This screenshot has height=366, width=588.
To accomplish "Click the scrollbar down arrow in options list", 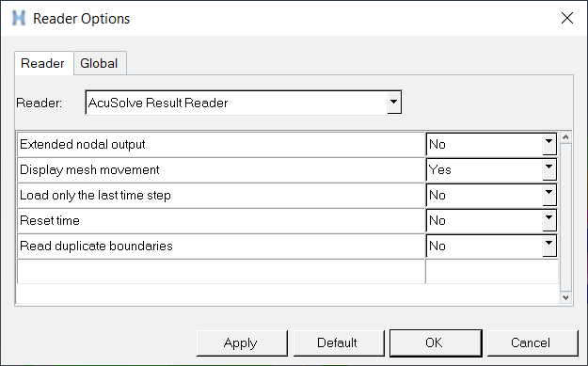I will (x=565, y=297).
